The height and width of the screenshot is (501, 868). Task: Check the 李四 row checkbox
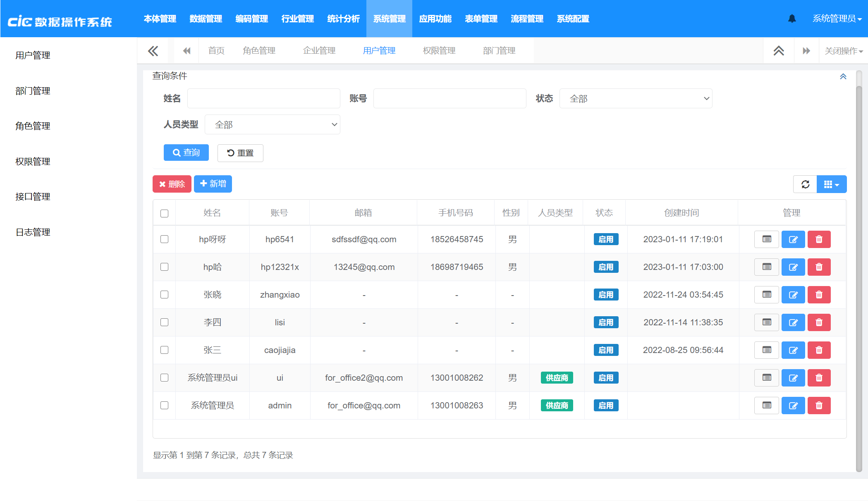165,322
